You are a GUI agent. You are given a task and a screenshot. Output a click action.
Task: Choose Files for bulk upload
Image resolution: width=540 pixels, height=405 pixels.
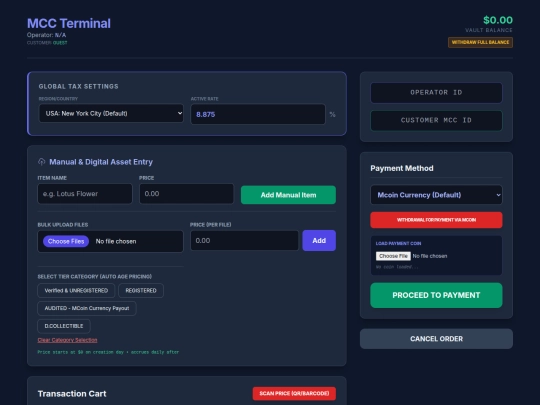(x=66, y=241)
